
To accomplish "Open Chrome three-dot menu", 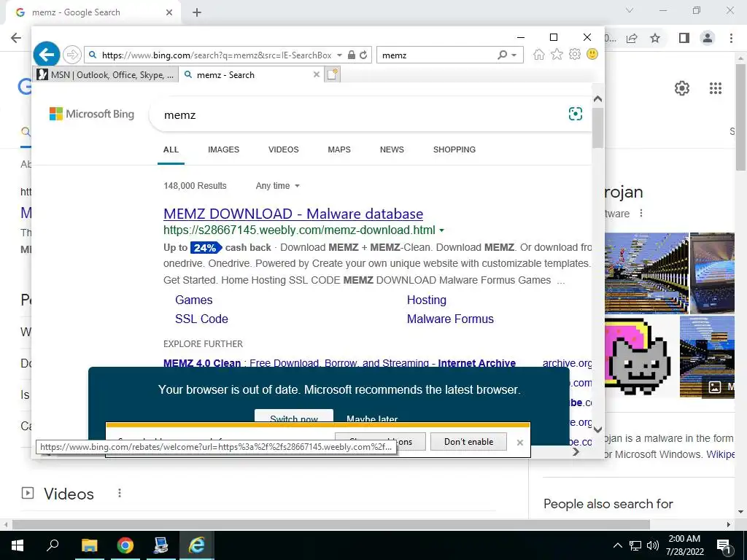I will [x=731, y=38].
